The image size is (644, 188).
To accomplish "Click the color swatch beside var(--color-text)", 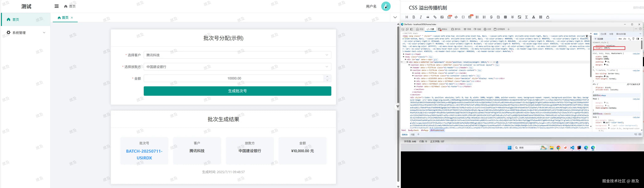I will (604, 123).
